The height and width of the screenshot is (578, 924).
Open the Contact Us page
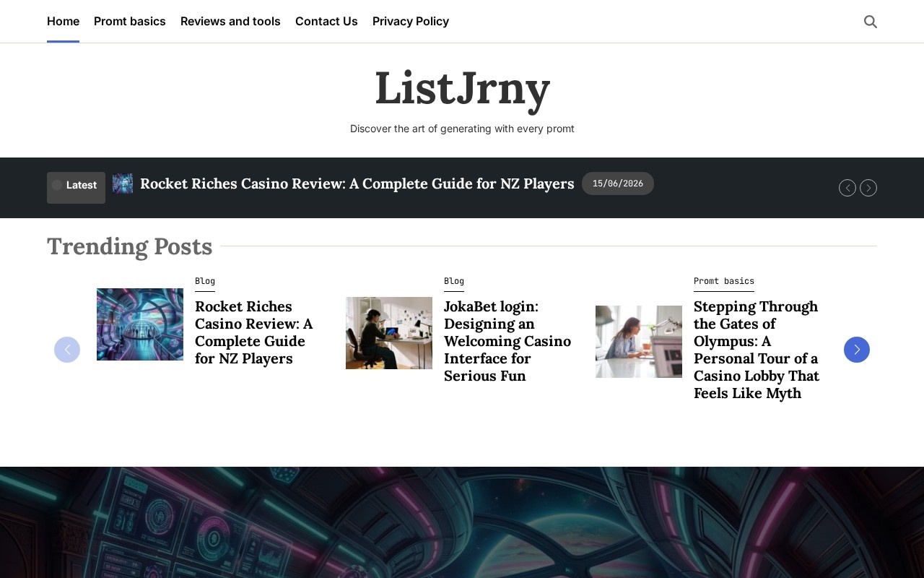click(x=326, y=22)
